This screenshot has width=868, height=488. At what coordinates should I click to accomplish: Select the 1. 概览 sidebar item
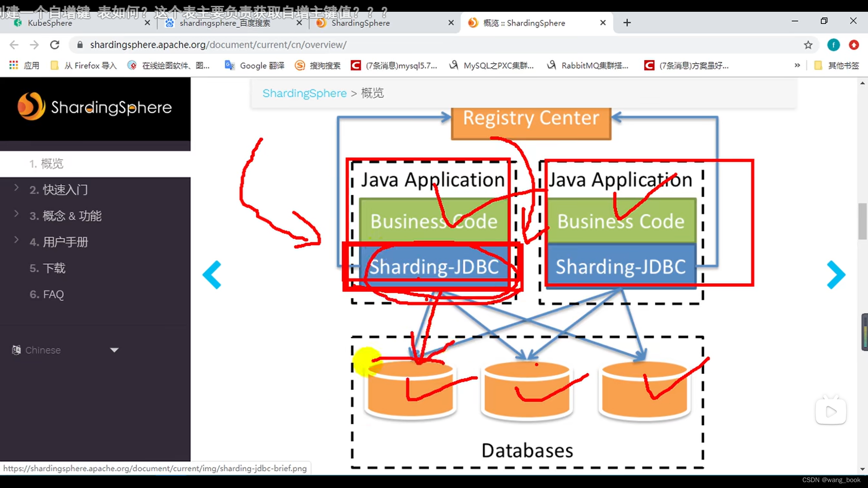(x=95, y=164)
